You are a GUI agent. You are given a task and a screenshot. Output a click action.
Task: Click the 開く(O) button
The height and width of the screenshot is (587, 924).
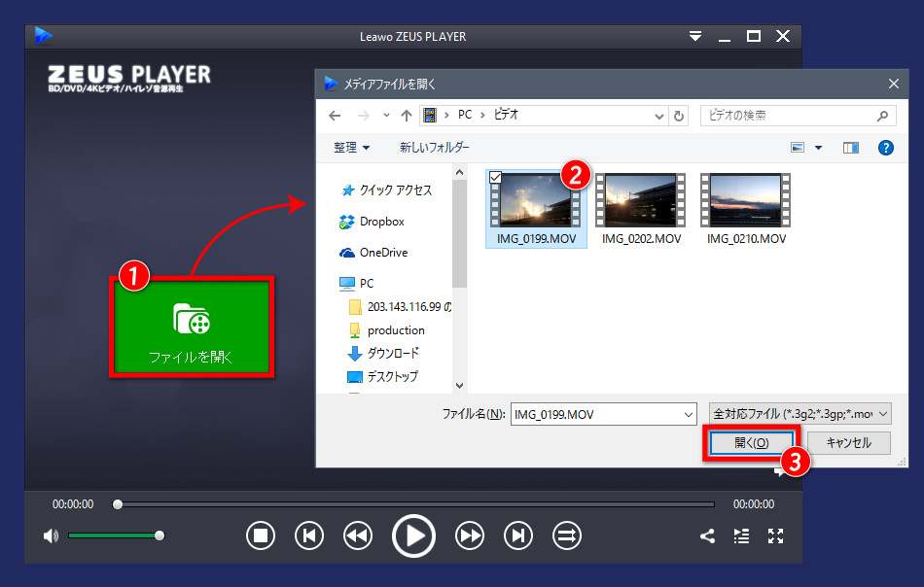pos(750,442)
